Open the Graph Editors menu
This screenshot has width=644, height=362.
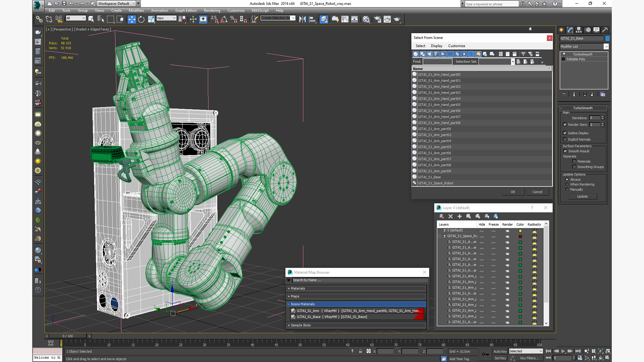[x=186, y=11]
